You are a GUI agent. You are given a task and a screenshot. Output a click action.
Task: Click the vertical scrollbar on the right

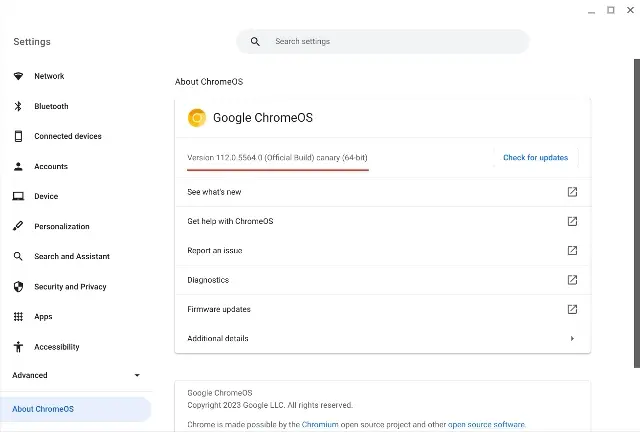(x=637, y=214)
